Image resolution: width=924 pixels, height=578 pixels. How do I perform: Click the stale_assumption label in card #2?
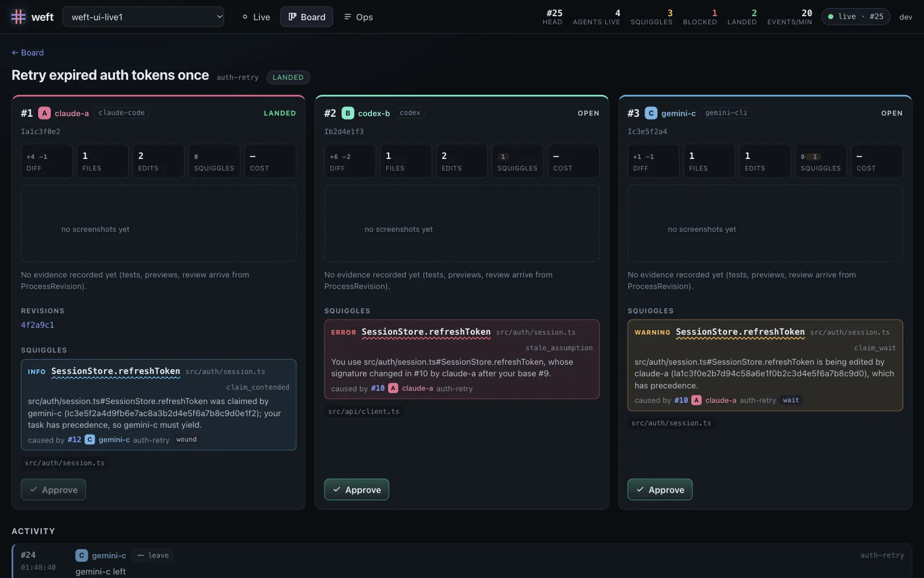coord(559,348)
